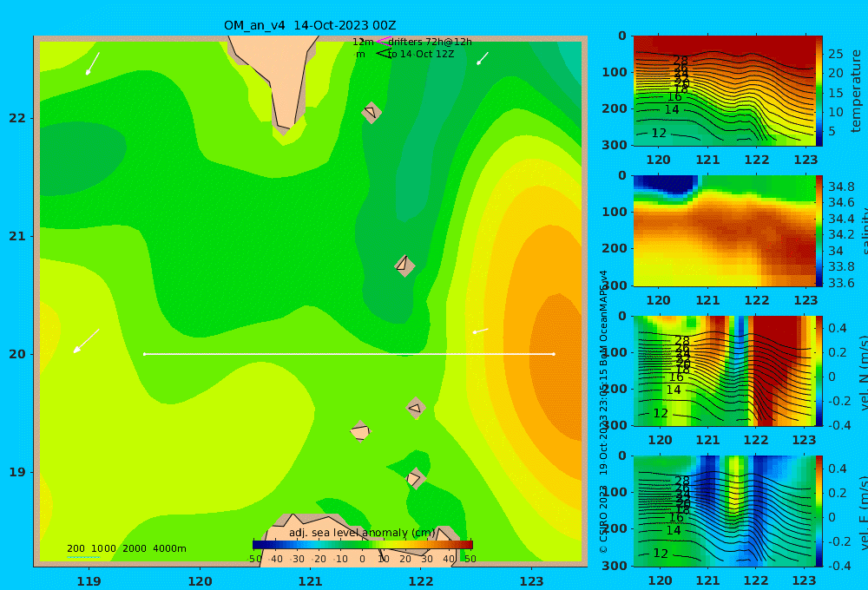The image size is (868, 590).
Task: Click longitude label 119 on main map
Action: [89, 581]
